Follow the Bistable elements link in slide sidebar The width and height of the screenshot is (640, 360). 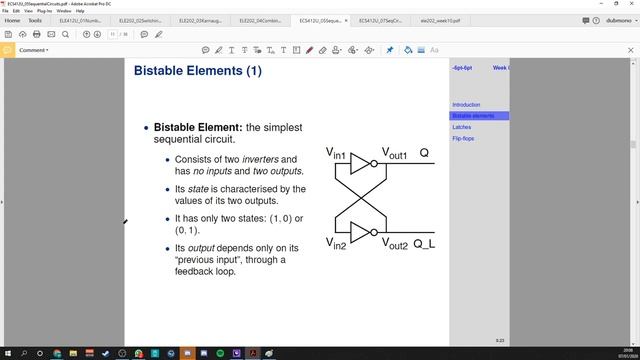click(x=473, y=116)
